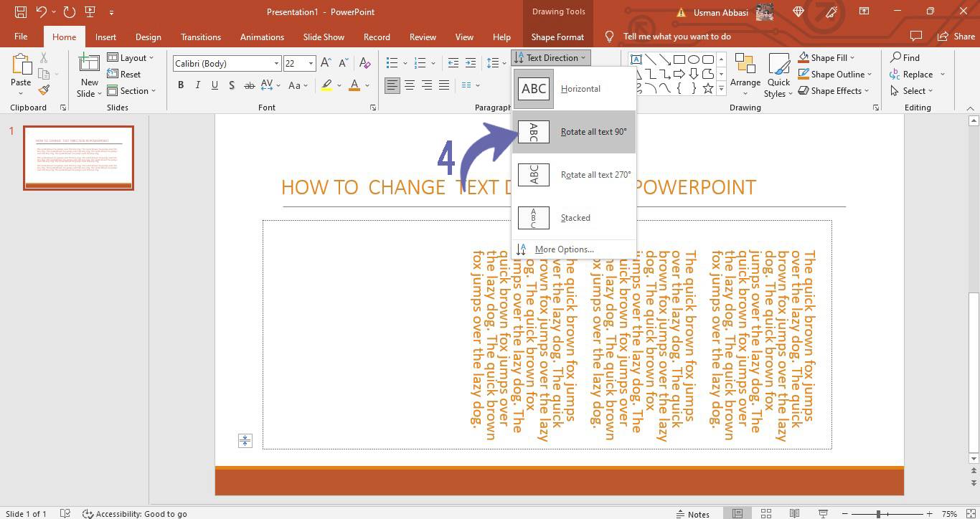Select the five-point star shape
This screenshot has width=980, height=519.
708,88
